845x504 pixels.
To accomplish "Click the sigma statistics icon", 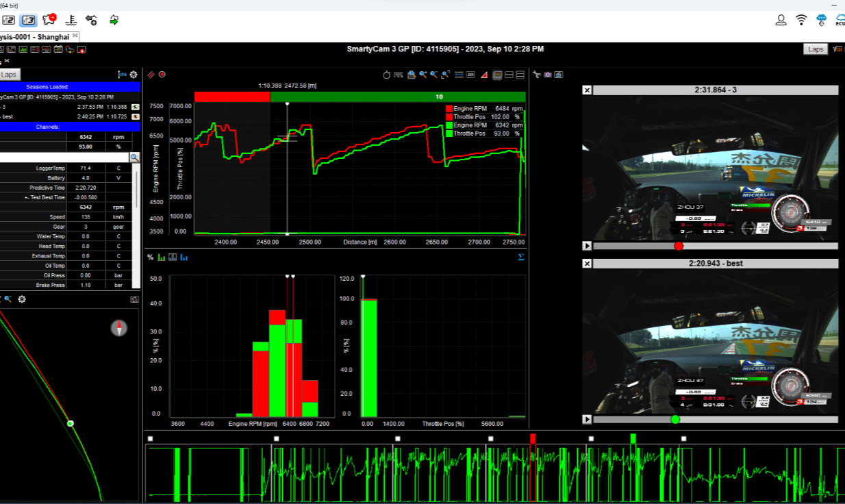I will [x=521, y=257].
